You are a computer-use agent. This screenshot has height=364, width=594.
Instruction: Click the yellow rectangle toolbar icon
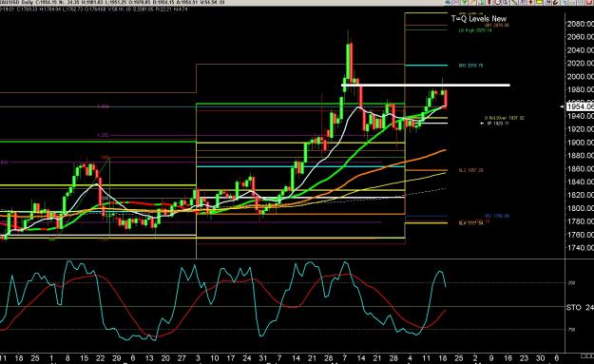tap(539, 2)
